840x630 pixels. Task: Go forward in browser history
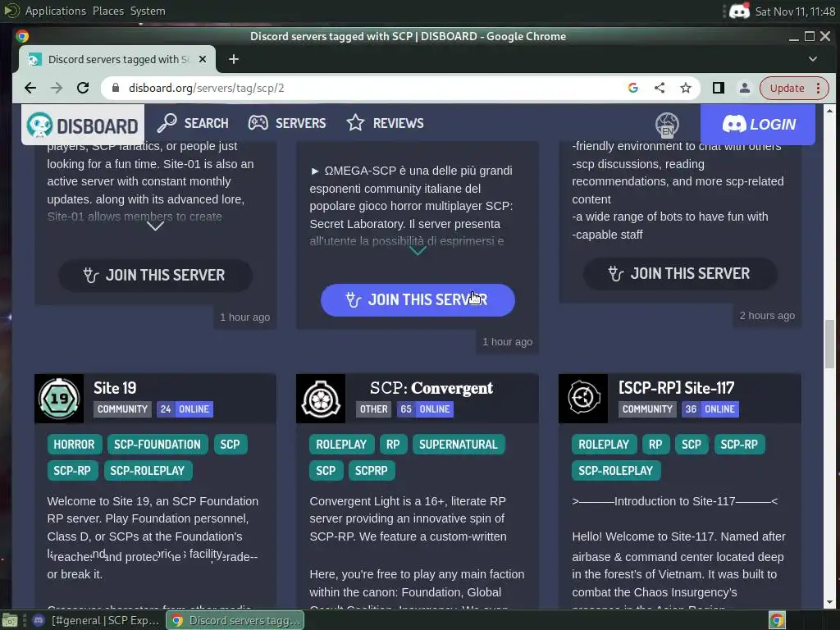coord(57,88)
